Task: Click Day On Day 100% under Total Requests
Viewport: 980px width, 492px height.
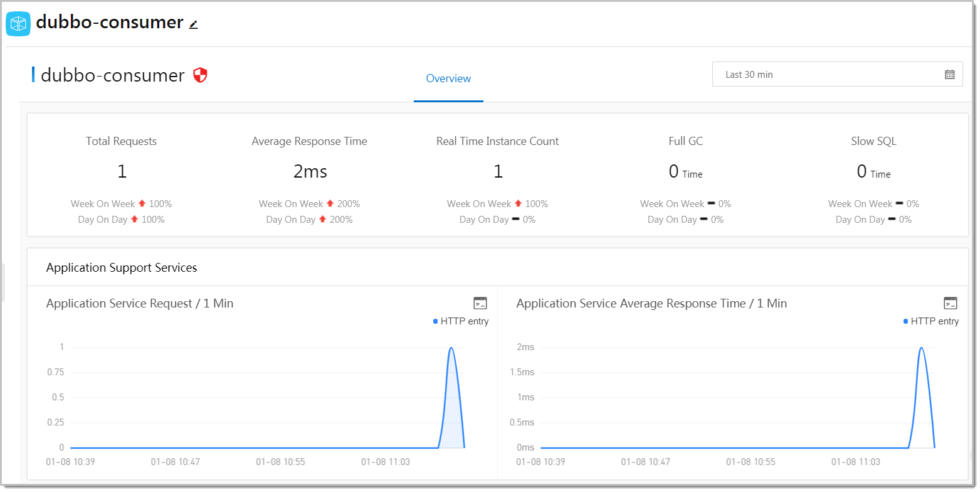Action: pyautogui.click(x=122, y=220)
